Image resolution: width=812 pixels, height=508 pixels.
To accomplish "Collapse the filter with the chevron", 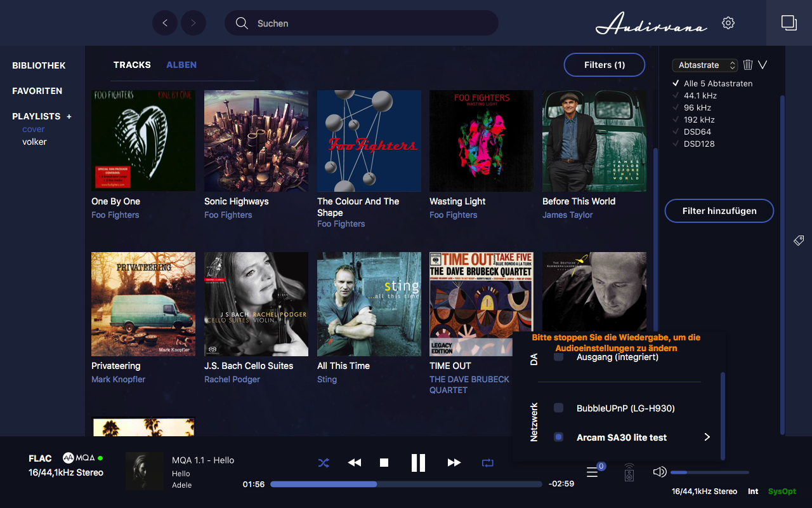I will click(763, 65).
